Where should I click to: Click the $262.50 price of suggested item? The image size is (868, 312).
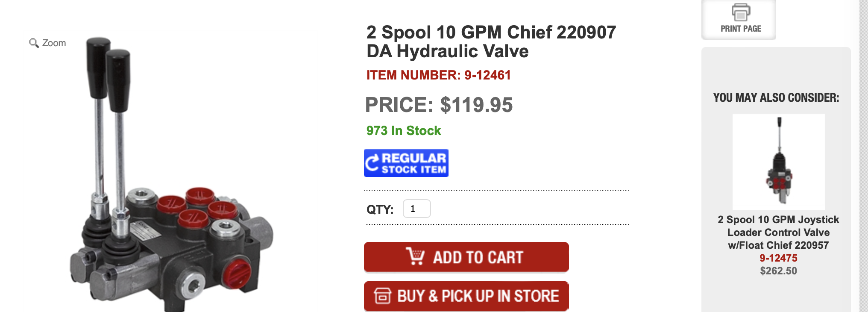[x=778, y=271]
